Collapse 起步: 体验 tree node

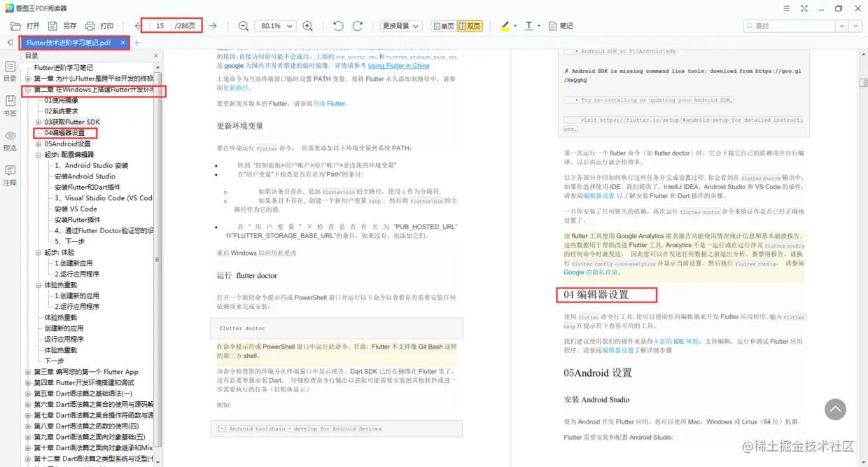(x=38, y=252)
